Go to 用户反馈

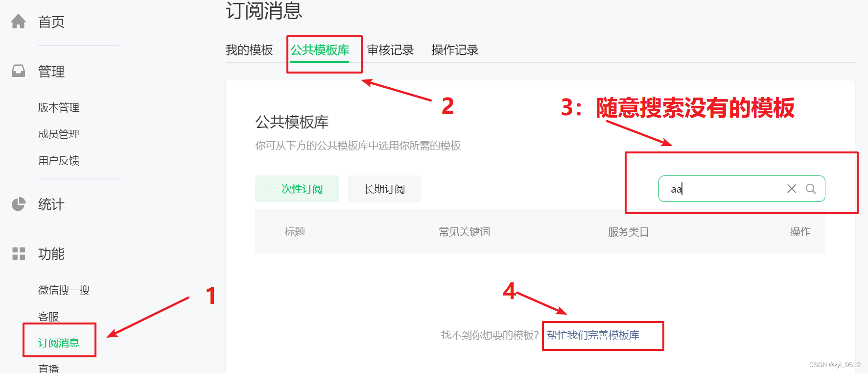59,161
